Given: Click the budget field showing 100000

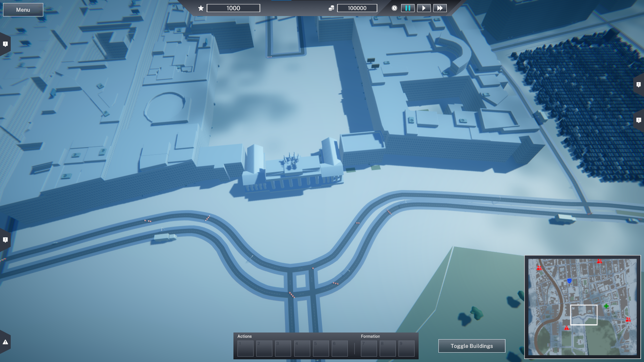Looking at the screenshot, I should 357,8.
